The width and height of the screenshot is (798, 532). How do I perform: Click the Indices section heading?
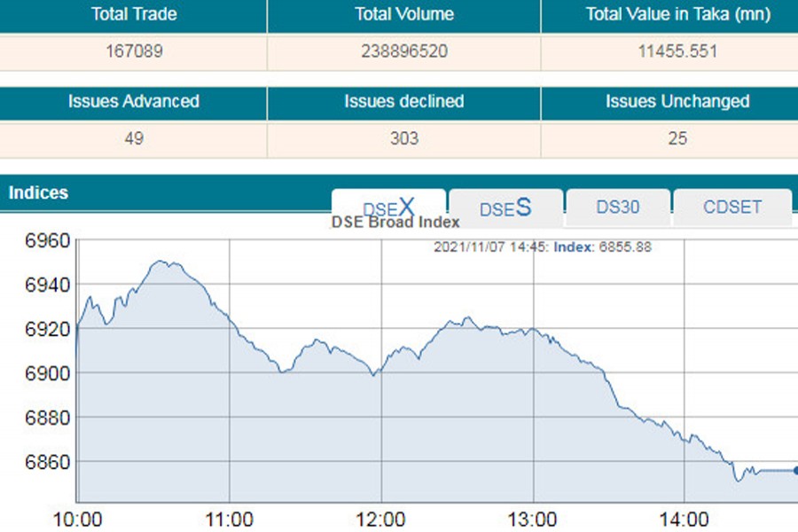click(x=38, y=192)
